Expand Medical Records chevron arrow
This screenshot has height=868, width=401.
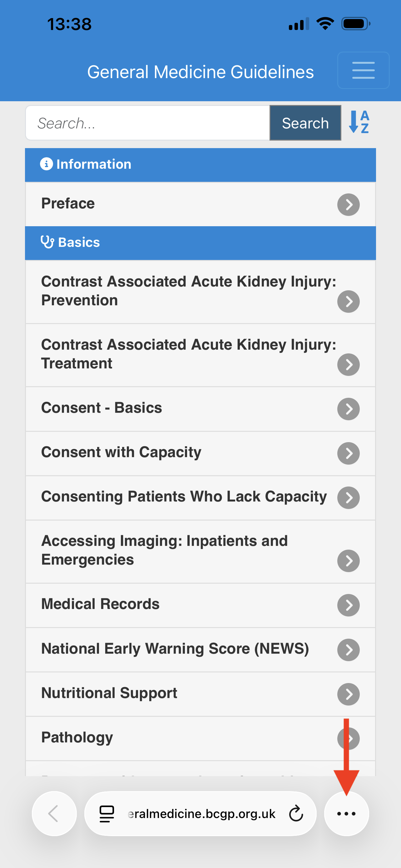[x=348, y=605]
